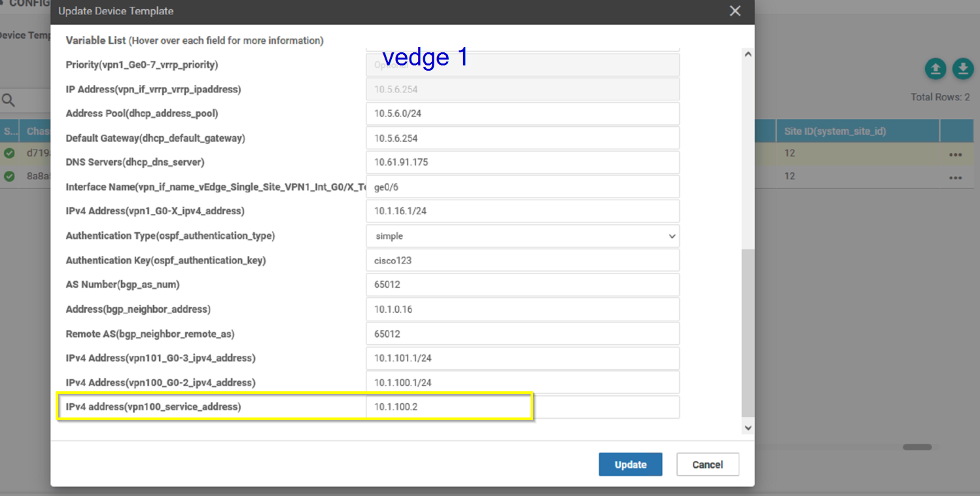Viewport: 980px width, 496px height.
Task: Click the label Address Pool(dhcp_address_pool)
Action: point(142,114)
